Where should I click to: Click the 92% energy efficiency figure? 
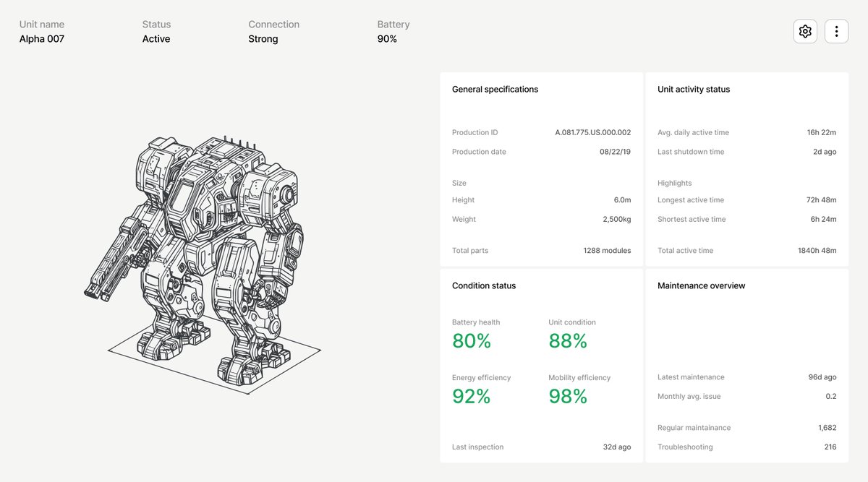(x=472, y=396)
